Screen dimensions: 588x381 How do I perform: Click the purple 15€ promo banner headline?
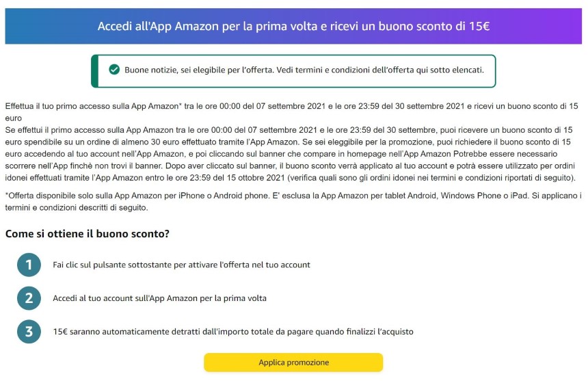(x=293, y=26)
